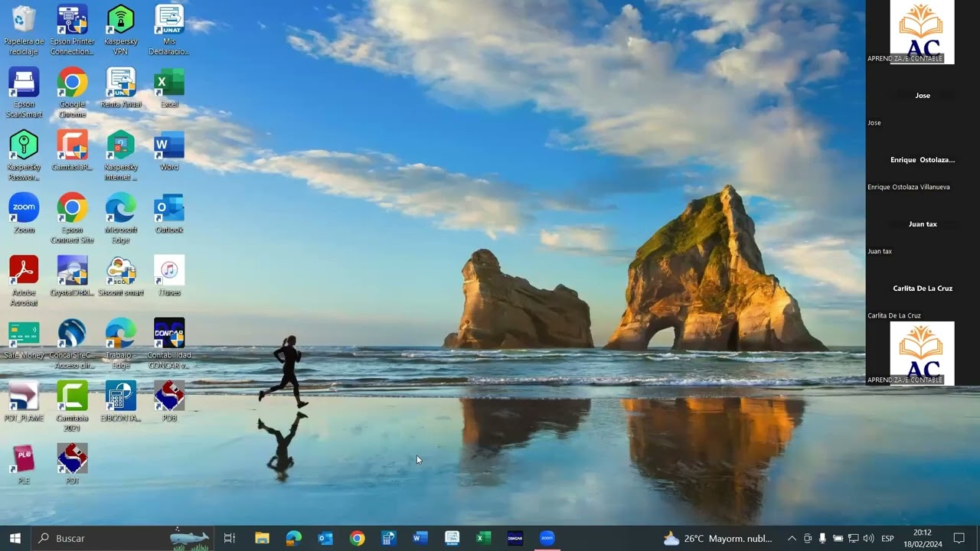Open the CamtasiaR desktop shortcut
This screenshot has width=980, height=551.
pyautogui.click(x=72, y=151)
